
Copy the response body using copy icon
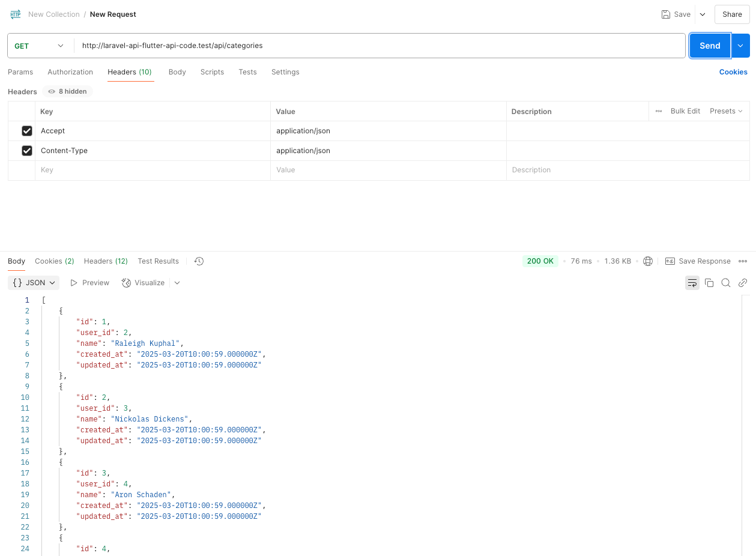pos(709,283)
